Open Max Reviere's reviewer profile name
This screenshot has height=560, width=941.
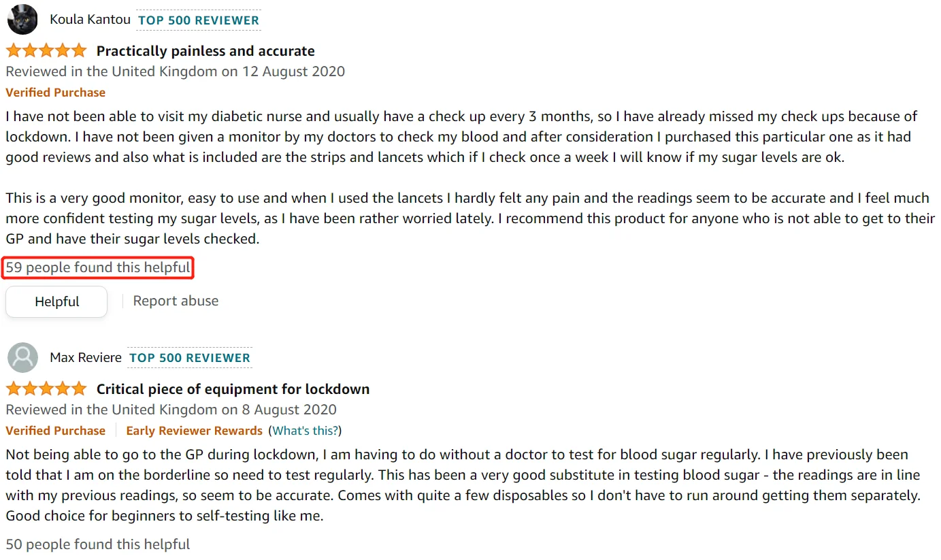(86, 357)
